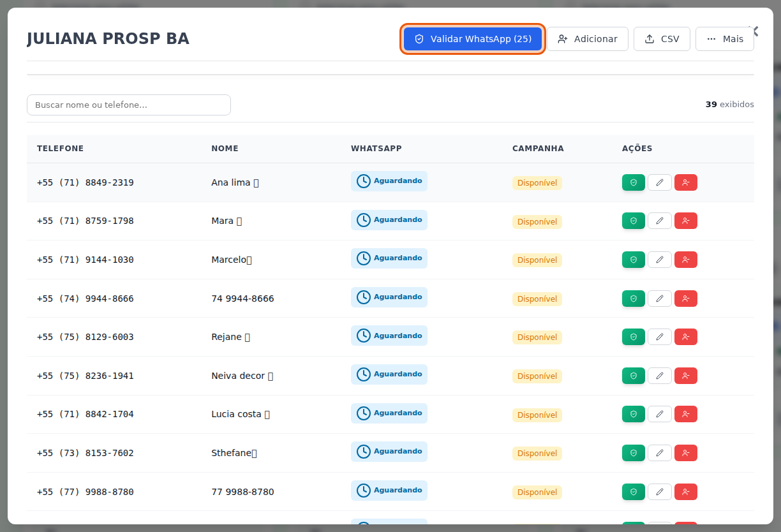Click the AÇÕES column header
Viewport: 781px width, 532px height.
click(637, 149)
